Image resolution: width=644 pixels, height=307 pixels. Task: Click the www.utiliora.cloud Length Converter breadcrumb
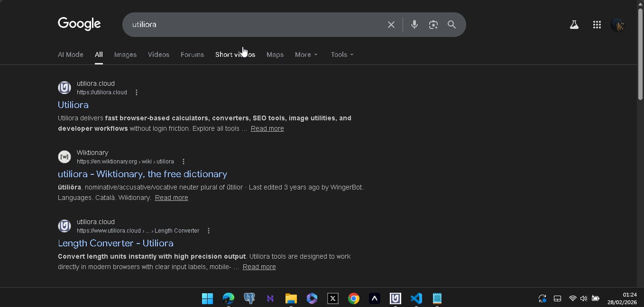coord(138,231)
